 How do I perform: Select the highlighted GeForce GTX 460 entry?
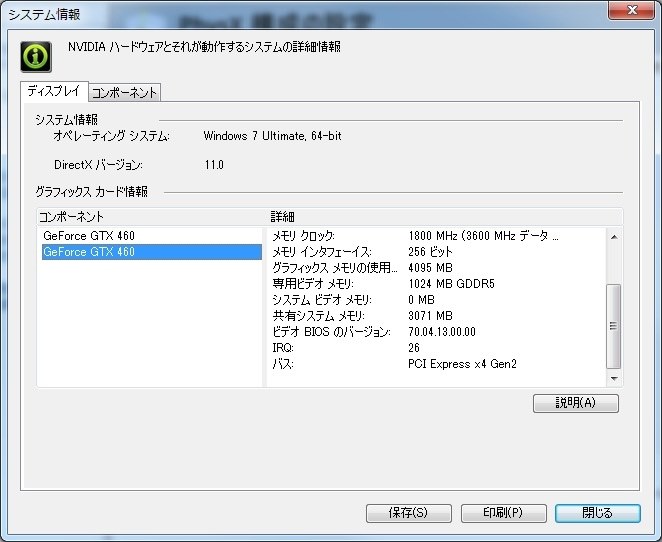(x=152, y=252)
